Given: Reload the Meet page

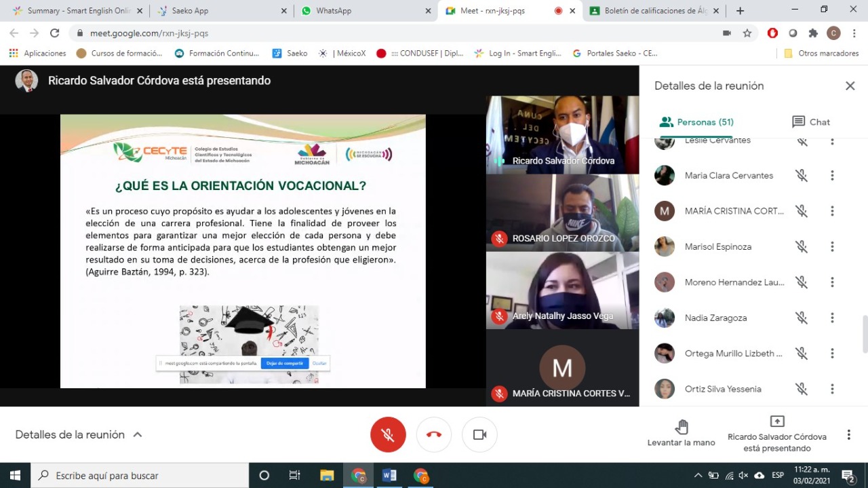Looking at the screenshot, I should 55,33.
